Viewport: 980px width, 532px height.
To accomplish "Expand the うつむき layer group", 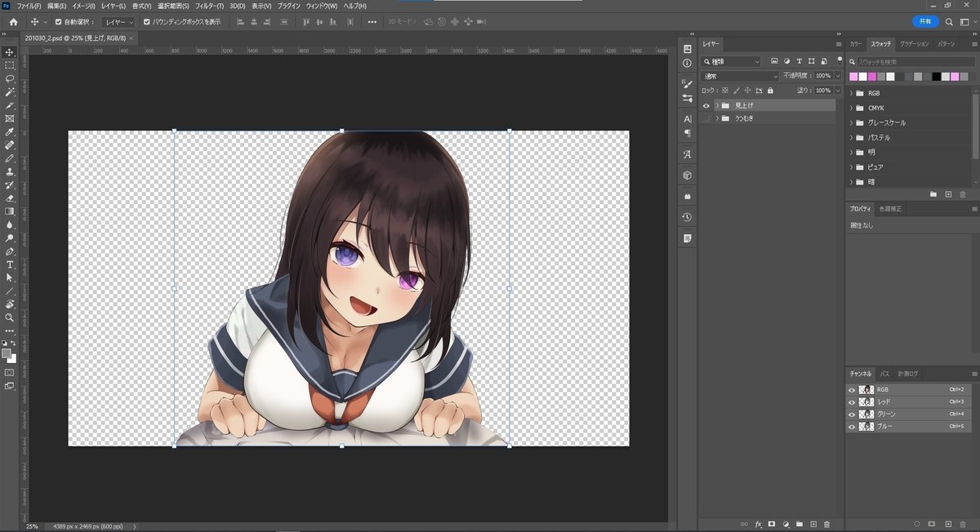I will [x=716, y=118].
